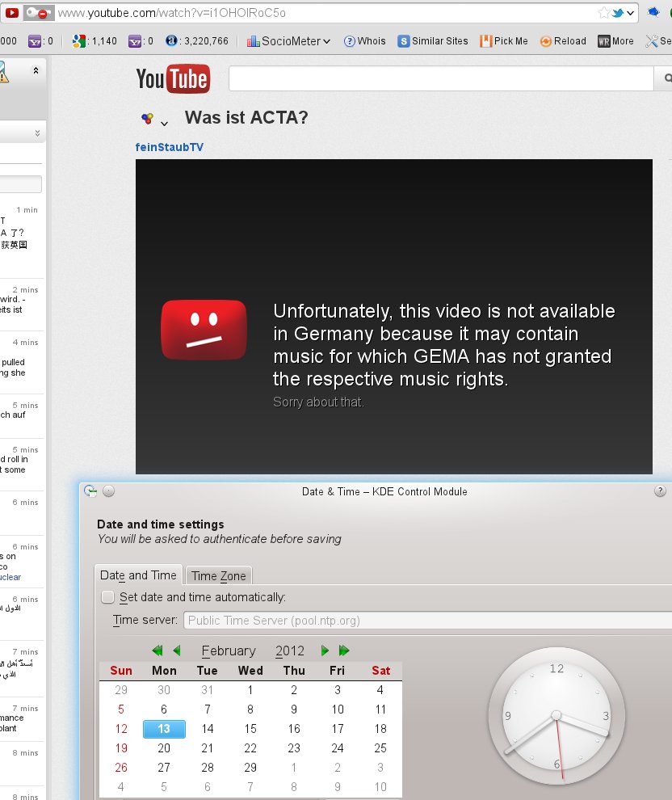The image size is (672, 800).
Task: Click the sidebar search input box
Action: click(x=20, y=184)
